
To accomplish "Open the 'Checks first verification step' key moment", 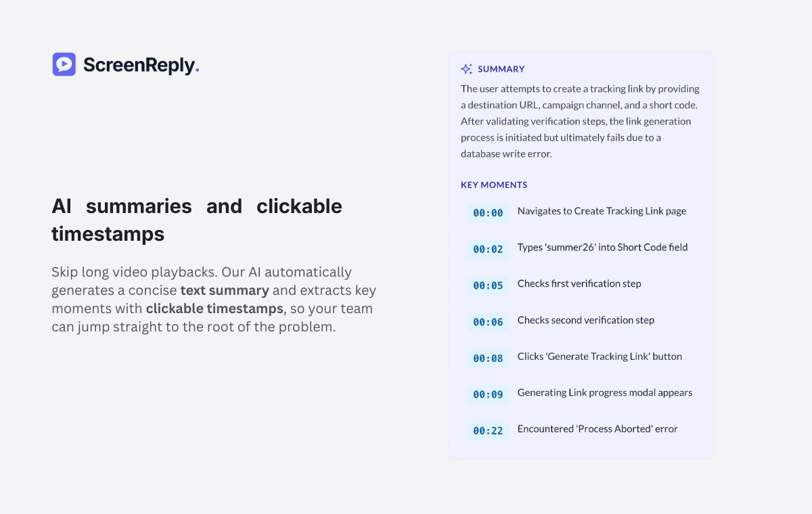I will (x=579, y=284).
